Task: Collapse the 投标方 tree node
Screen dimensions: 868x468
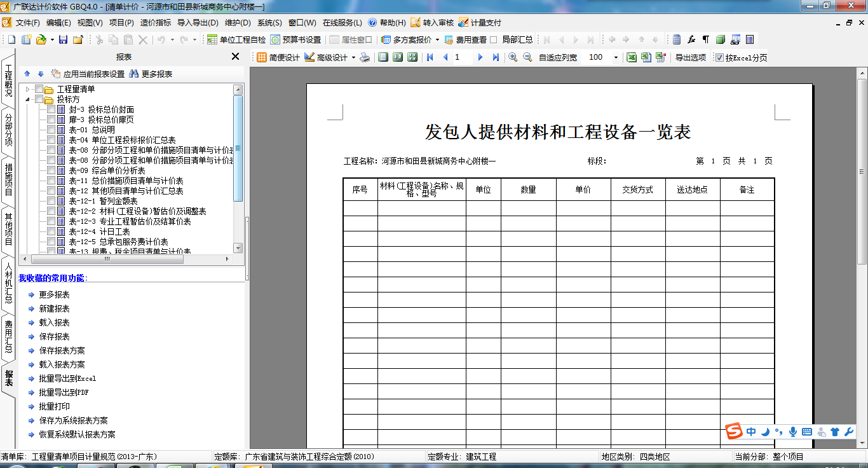Action: 27,99
